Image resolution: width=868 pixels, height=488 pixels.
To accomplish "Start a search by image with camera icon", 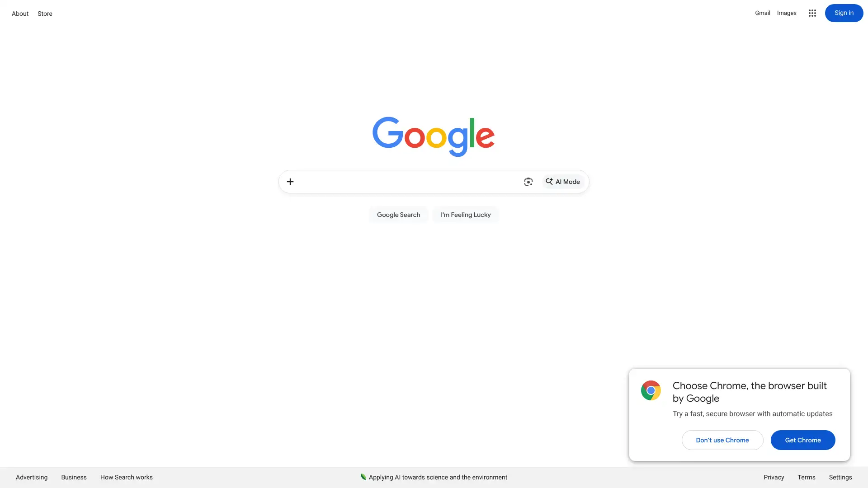I will (x=528, y=182).
